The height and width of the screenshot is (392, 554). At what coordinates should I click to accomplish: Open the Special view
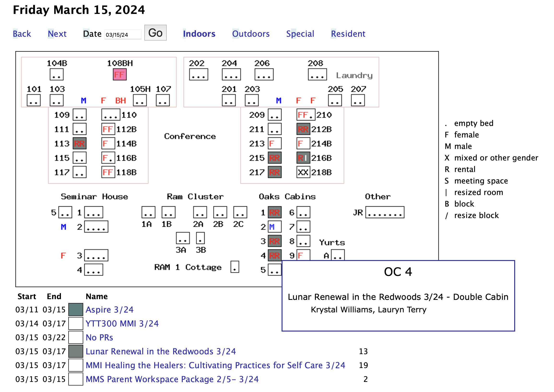tap(300, 34)
